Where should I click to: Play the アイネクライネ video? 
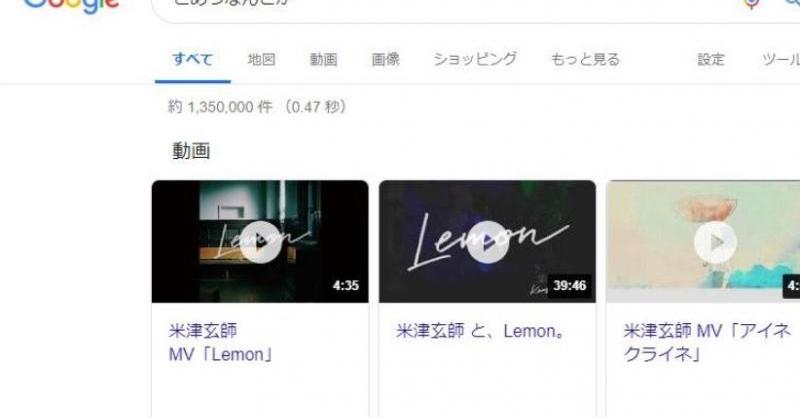click(715, 242)
